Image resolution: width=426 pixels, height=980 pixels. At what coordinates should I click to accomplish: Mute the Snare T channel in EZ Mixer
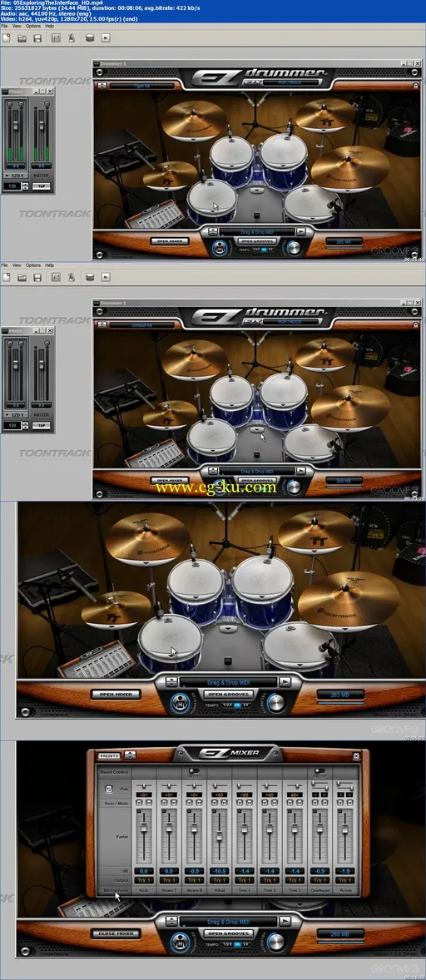click(x=174, y=803)
